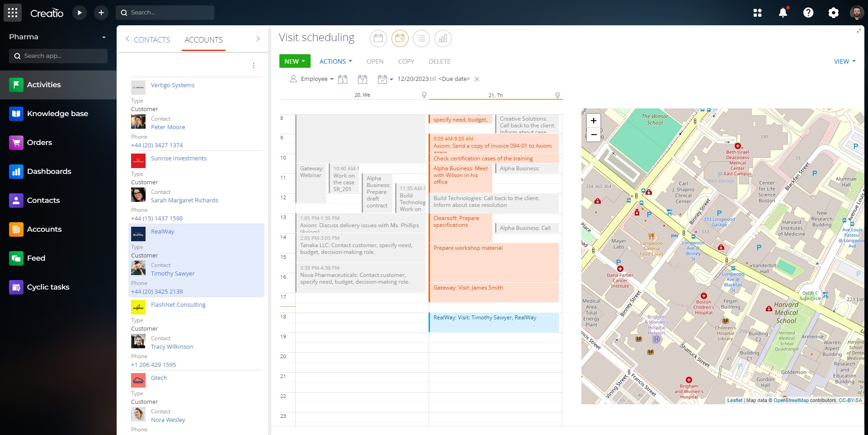
Task: Expand period filter dropdown arrow
Action: [x=392, y=80]
